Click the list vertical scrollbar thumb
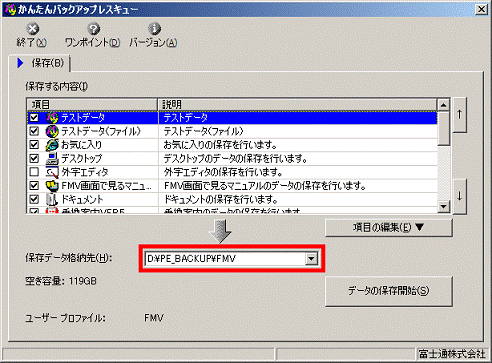Viewport: 492px width, 363px height. 443,128
